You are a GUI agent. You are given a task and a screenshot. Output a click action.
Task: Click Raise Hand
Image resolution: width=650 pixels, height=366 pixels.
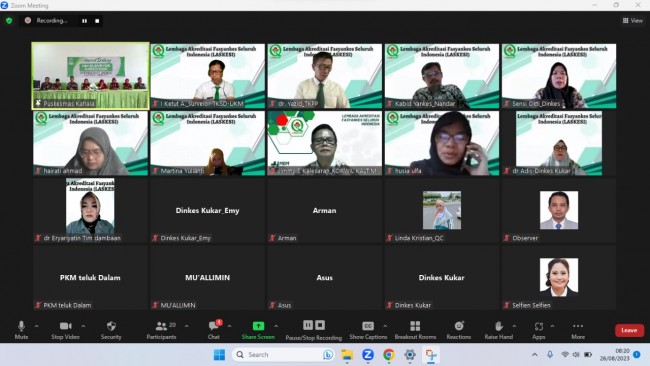coord(499,330)
